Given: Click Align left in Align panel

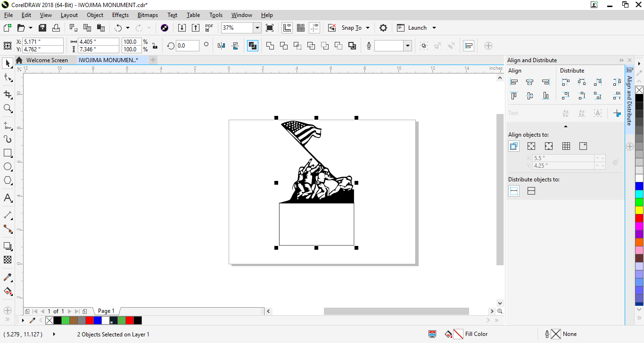Looking at the screenshot, I should [514, 82].
